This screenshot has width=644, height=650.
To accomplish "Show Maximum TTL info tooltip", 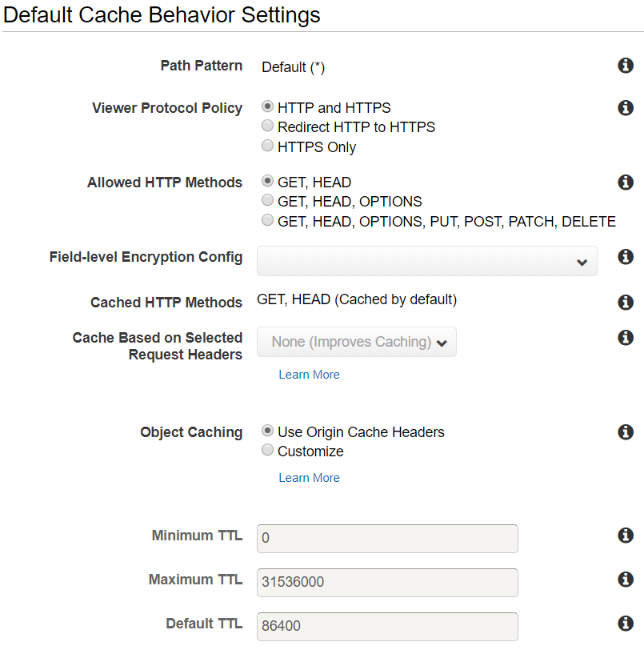I will coord(626,580).
